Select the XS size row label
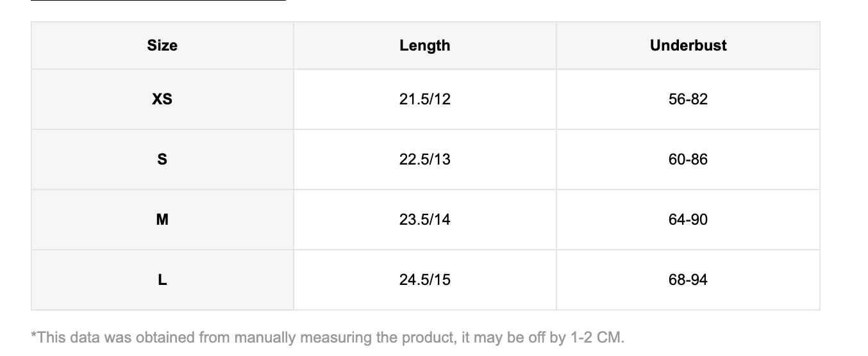Image resolution: width=868 pixels, height=356 pixels. tap(162, 99)
